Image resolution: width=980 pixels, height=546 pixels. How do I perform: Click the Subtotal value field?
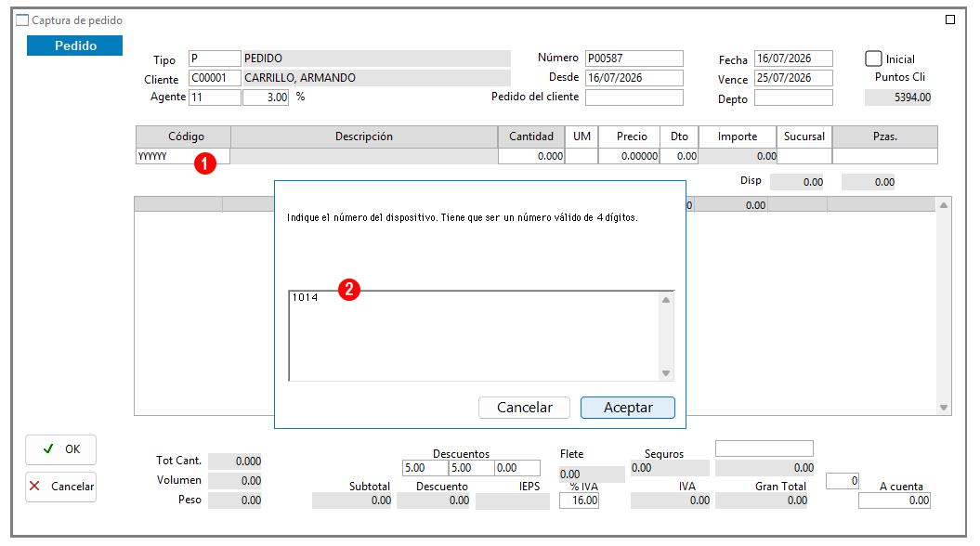351,500
